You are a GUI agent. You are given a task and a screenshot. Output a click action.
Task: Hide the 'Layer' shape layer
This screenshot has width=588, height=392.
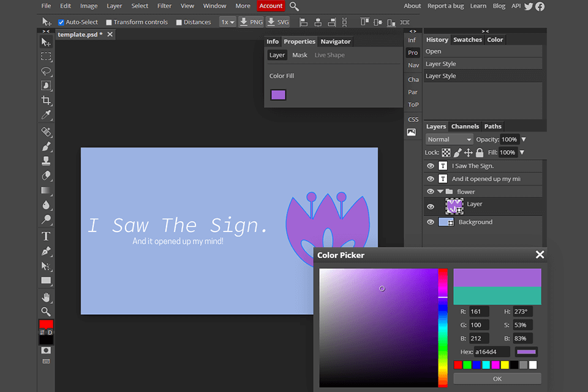pos(431,206)
